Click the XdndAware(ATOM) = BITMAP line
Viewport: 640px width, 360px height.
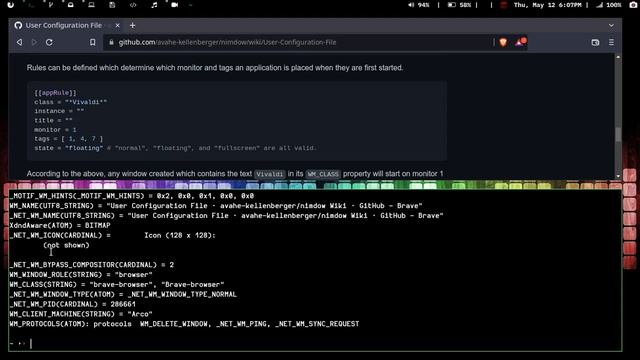tap(60, 225)
